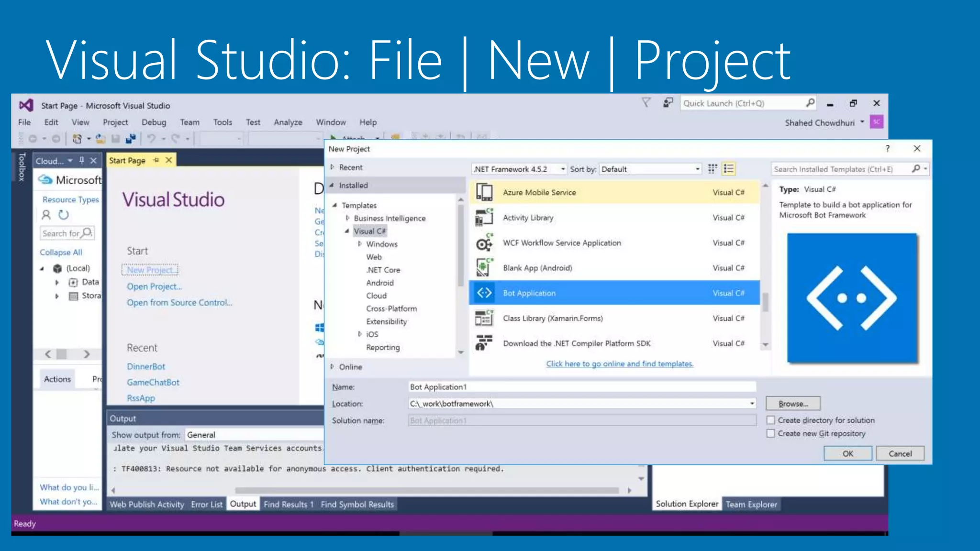Click the Quick Launch search magnifier icon
The image size is (980, 551).
[x=810, y=103]
